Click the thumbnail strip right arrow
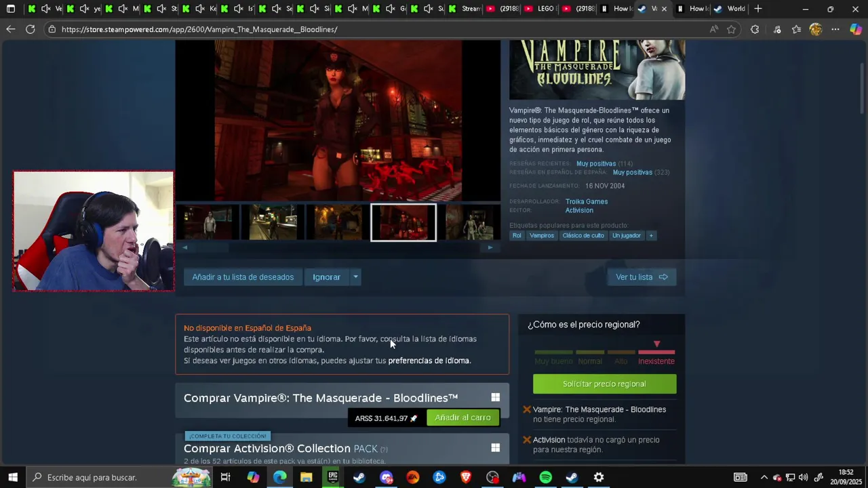The image size is (868, 488). 490,248
